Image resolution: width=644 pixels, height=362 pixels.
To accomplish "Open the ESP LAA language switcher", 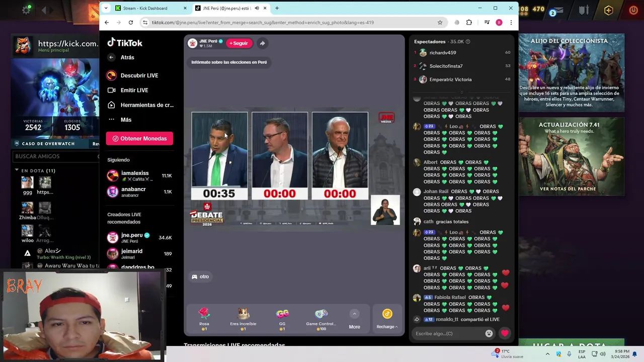I will pyautogui.click(x=582, y=354).
